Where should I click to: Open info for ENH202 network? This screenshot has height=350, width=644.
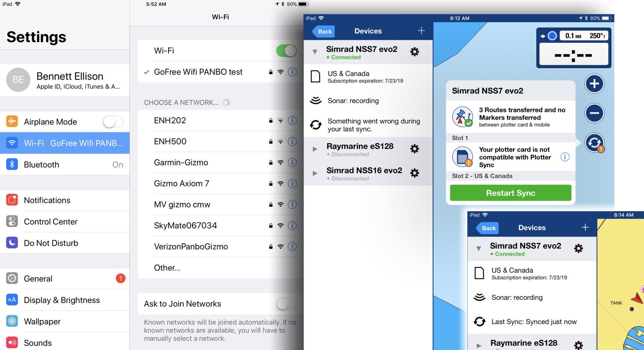[x=292, y=120]
